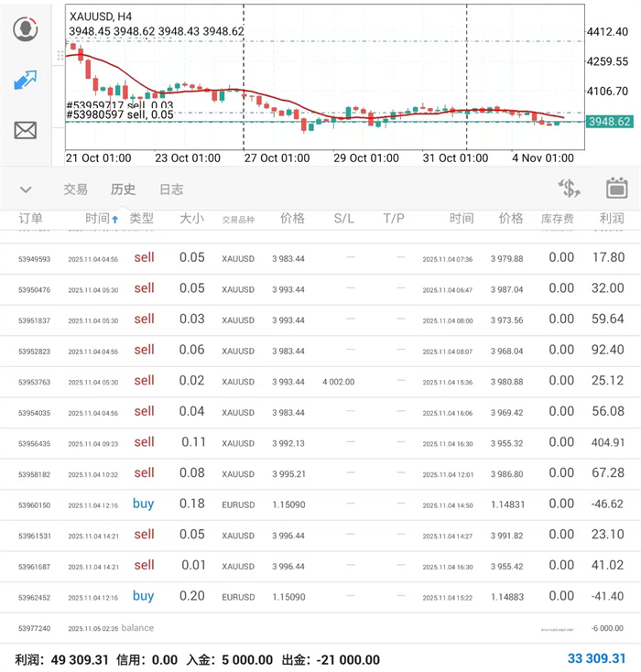641x672 pixels.
Task: Switch to the 交易 tab
Action: [75, 190]
